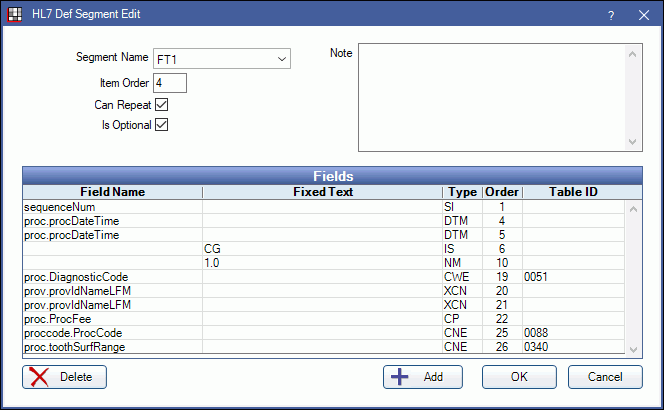Click in the Item Order field
The width and height of the screenshot is (664, 410).
[170, 83]
